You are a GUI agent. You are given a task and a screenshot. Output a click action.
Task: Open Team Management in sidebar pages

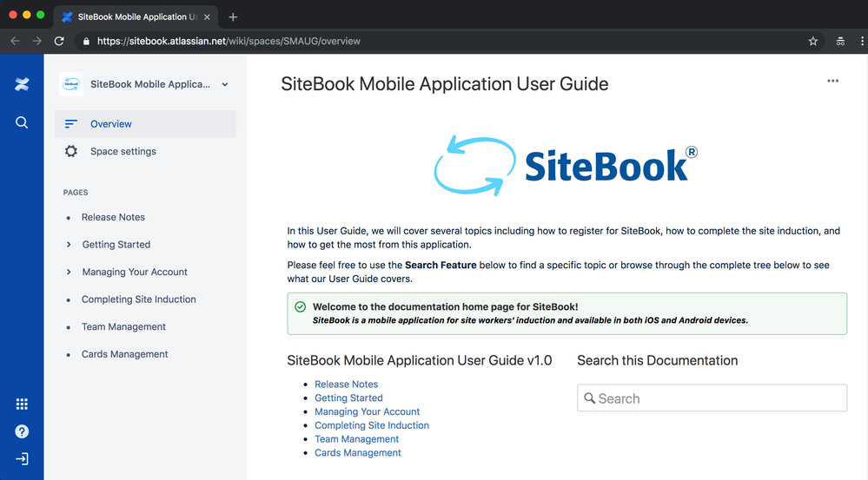pyautogui.click(x=123, y=327)
